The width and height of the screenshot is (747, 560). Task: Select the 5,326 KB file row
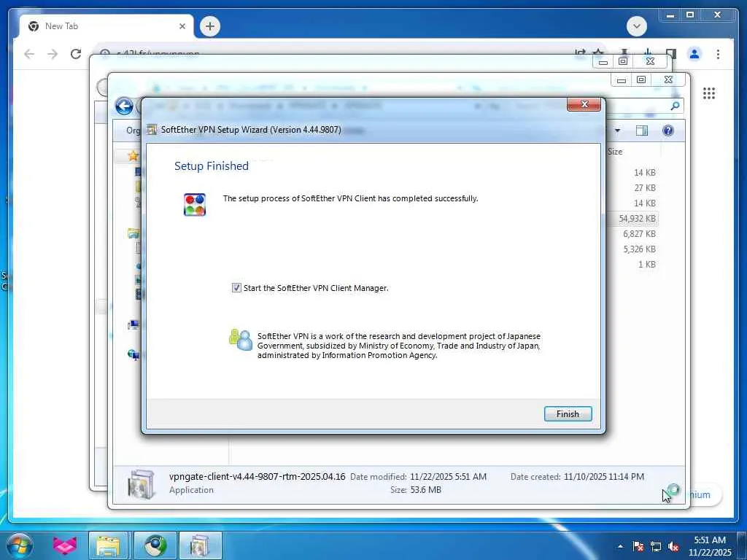pyautogui.click(x=639, y=249)
